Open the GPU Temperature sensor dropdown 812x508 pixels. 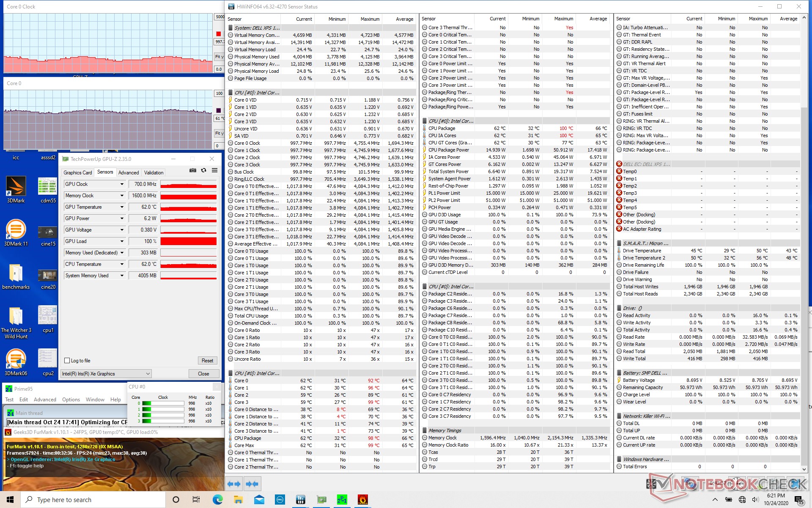122,207
